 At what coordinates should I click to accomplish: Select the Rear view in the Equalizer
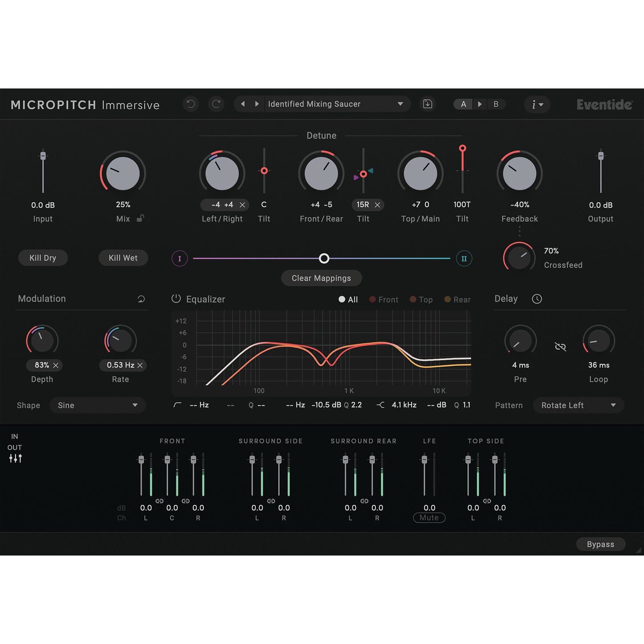(x=458, y=299)
